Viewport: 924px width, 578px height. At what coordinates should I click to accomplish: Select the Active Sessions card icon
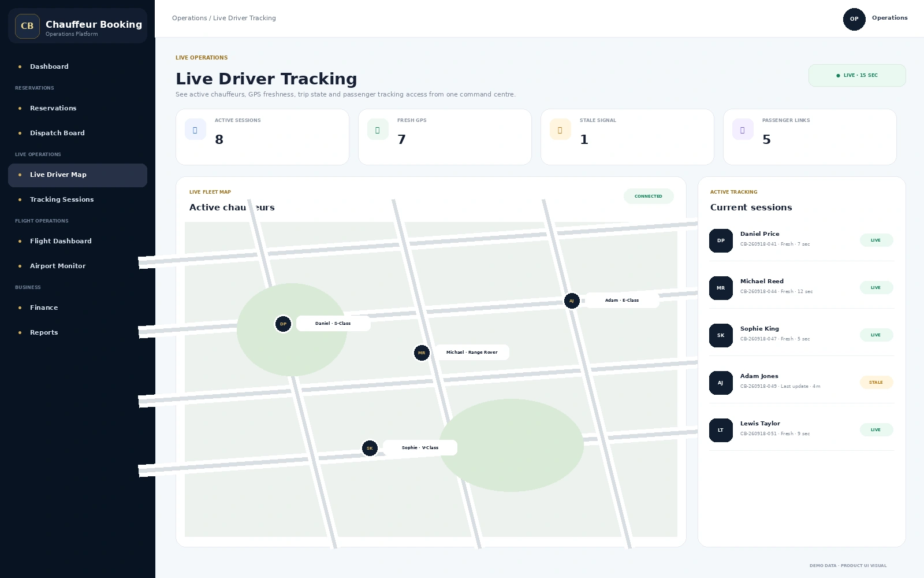(x=195, y=129)
